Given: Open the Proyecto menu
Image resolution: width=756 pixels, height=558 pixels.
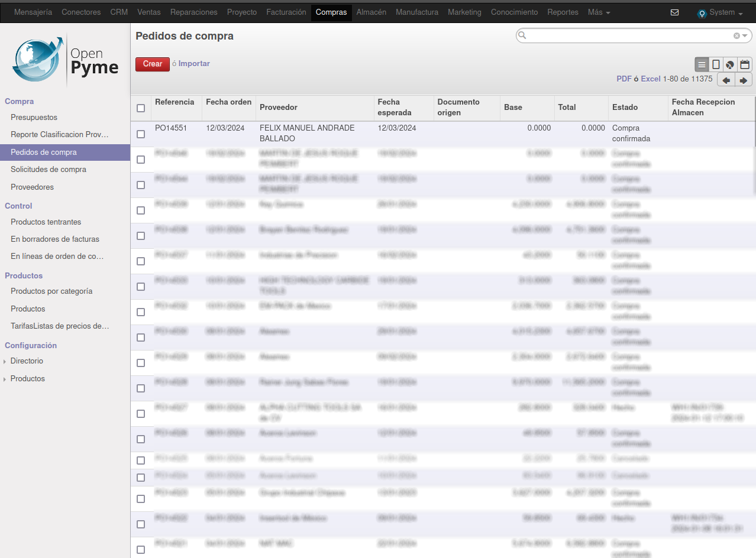Looking at the screenshot, I should click(242, 12).
